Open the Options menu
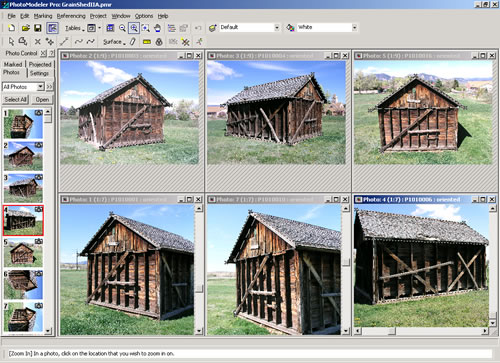500x363 pixels. click(x=144, y=16)
